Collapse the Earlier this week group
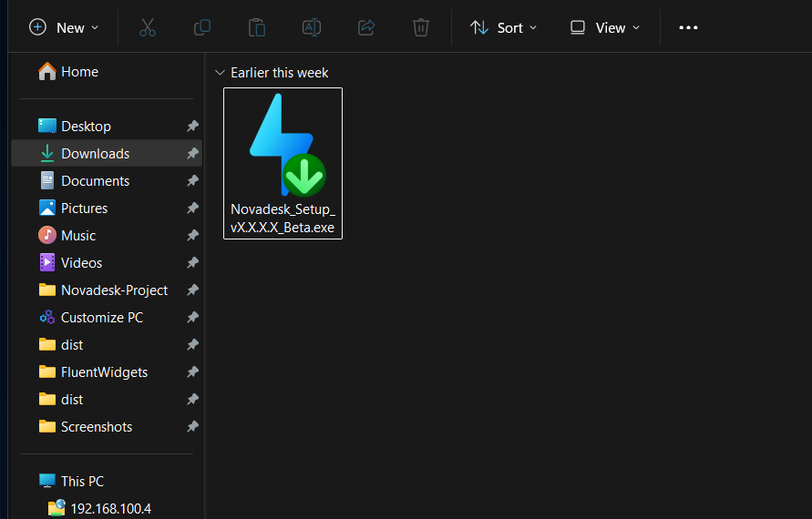Viewport: 812px width, 519px height. (220, 73)
